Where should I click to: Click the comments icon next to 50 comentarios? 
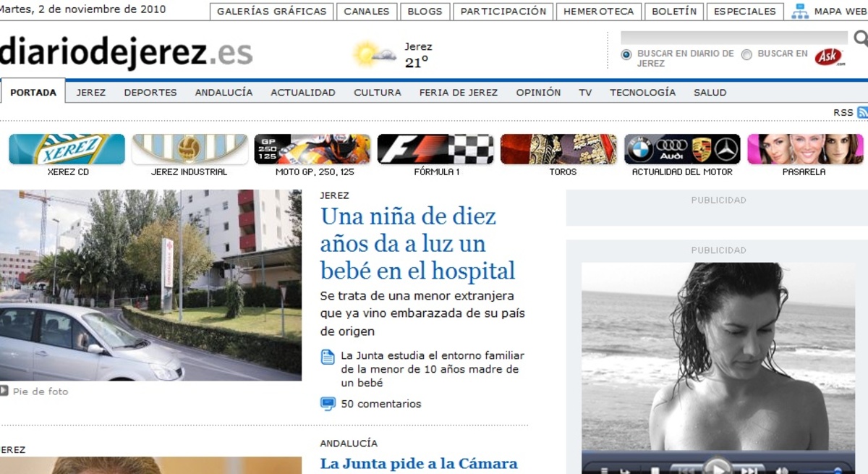click(328, 404)
